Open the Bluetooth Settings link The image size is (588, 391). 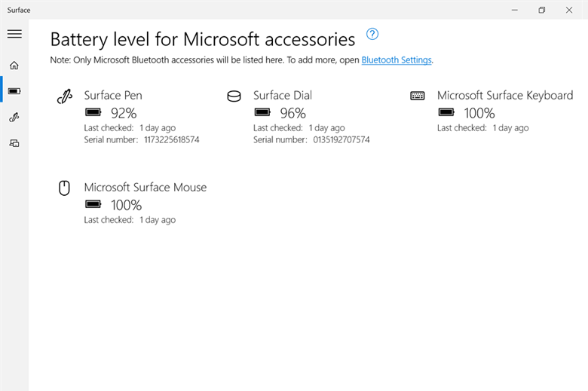pyautogui.click(x=397, y=60)
